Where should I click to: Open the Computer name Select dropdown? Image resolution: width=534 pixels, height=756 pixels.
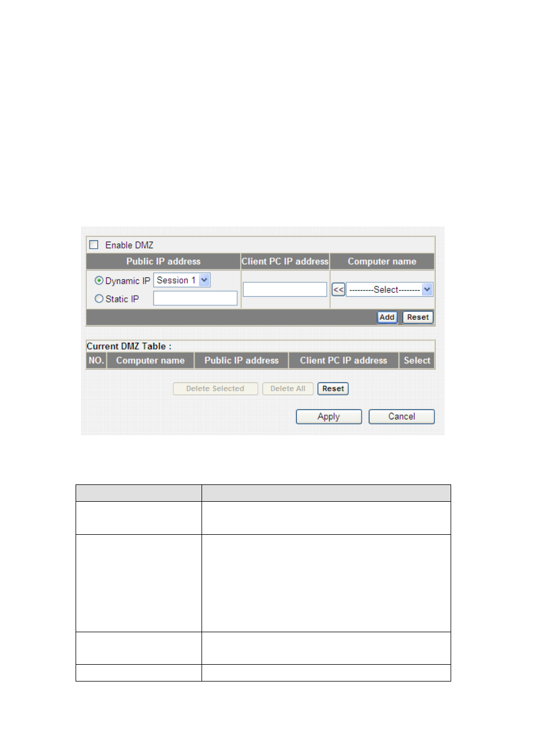(x=390, y=290)
